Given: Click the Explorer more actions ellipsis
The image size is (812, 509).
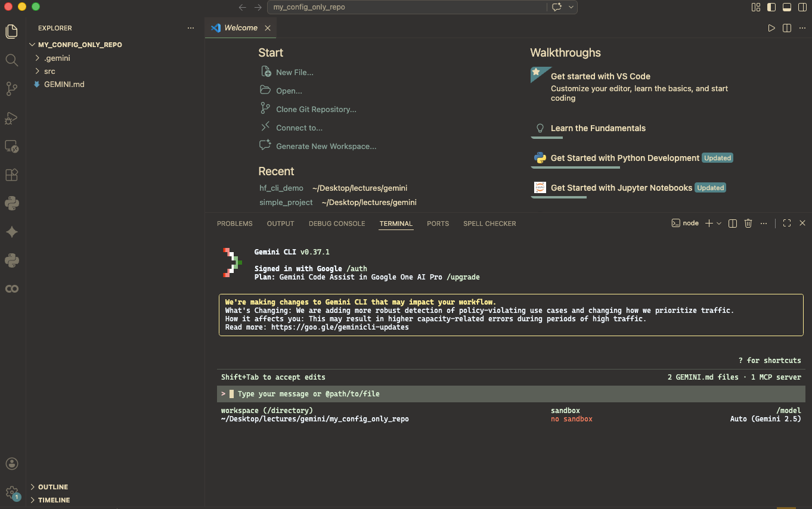Looking at the screenshot, I should [191, 28].
